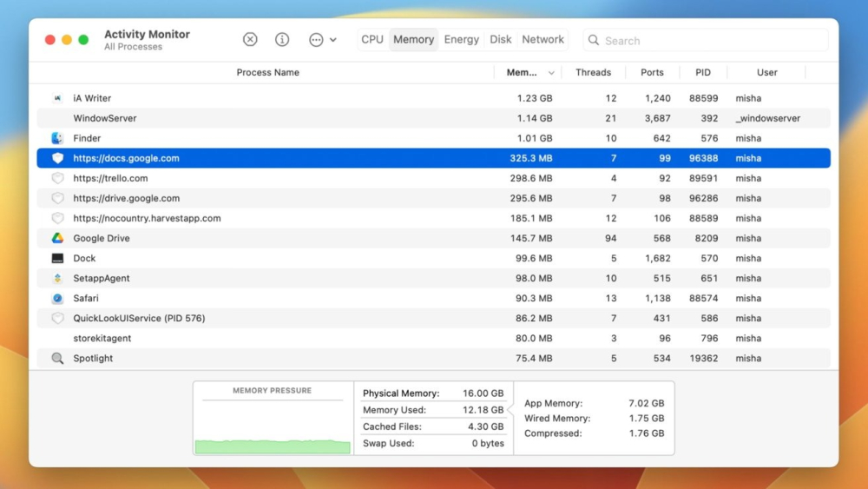Viewport: 868px width, 489px height.
Task: Open the process info inspector icon
Action: tap(282, 40)
